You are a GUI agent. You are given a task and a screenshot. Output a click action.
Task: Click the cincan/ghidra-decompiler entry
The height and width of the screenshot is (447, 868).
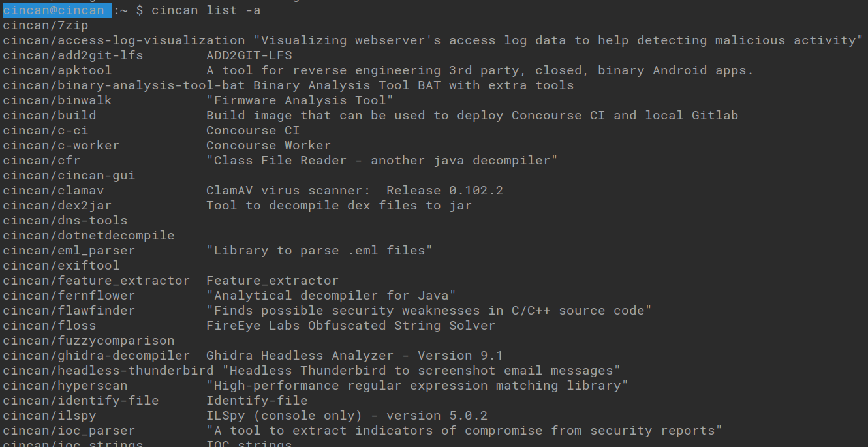click(96, 356)
